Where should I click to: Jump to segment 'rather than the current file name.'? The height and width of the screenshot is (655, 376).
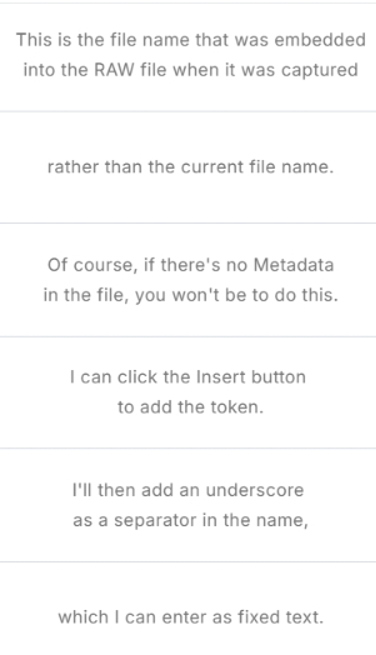191,167
